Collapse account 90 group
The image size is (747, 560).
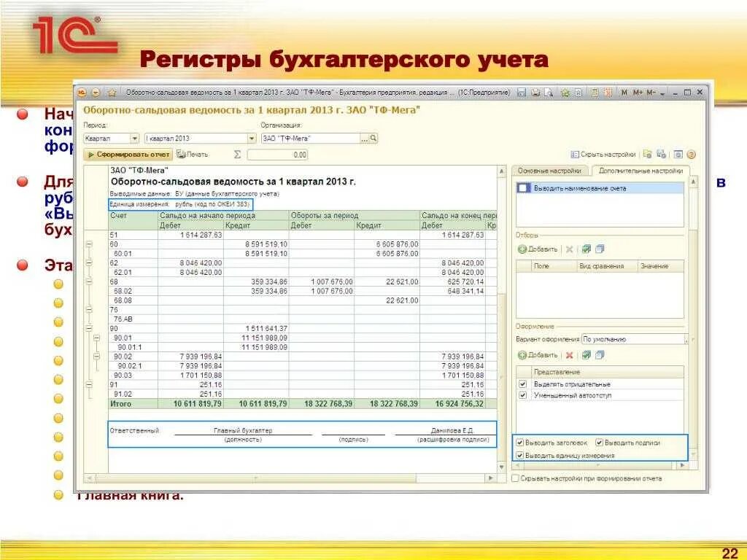[89, 329]
